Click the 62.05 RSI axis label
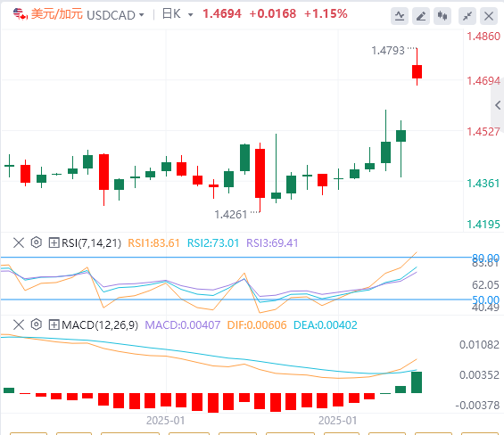504x435 pixels. [x=485, y=285]
